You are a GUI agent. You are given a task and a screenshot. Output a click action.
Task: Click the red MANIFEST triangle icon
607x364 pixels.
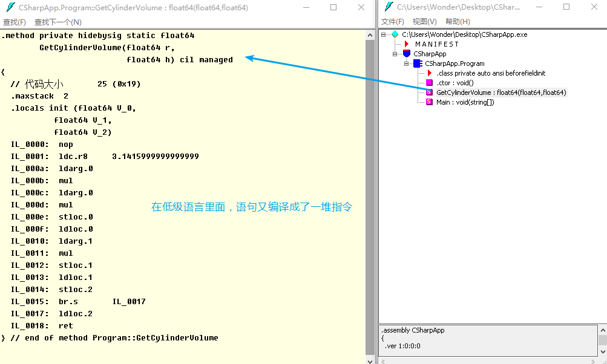coord(407,44)
